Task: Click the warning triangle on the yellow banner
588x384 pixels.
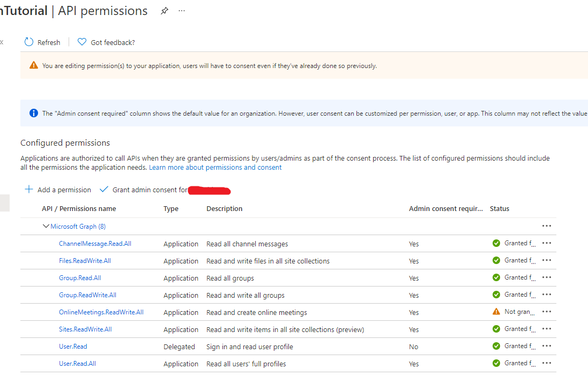Action: click(x=35, y=65)
